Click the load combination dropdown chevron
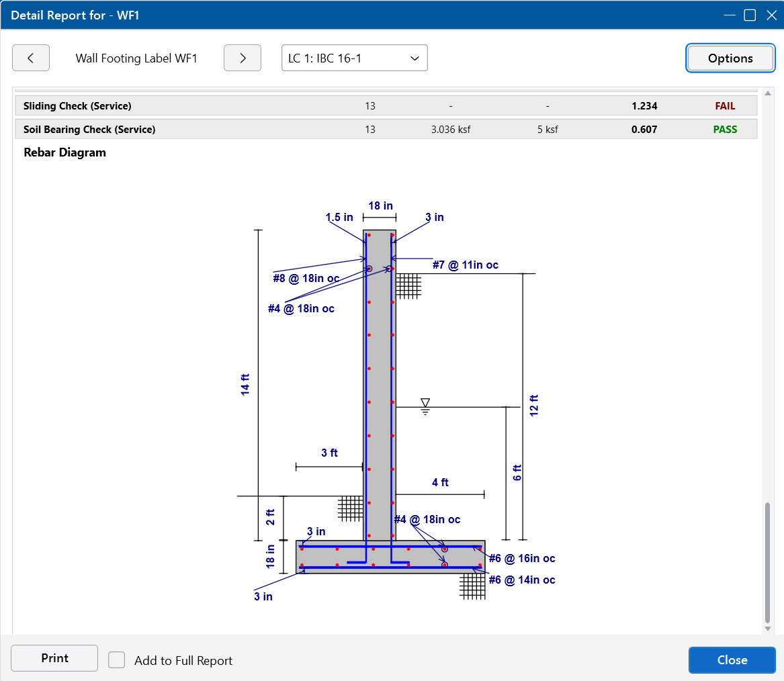Viewport: 784px width, 681px height. [415, 58]
